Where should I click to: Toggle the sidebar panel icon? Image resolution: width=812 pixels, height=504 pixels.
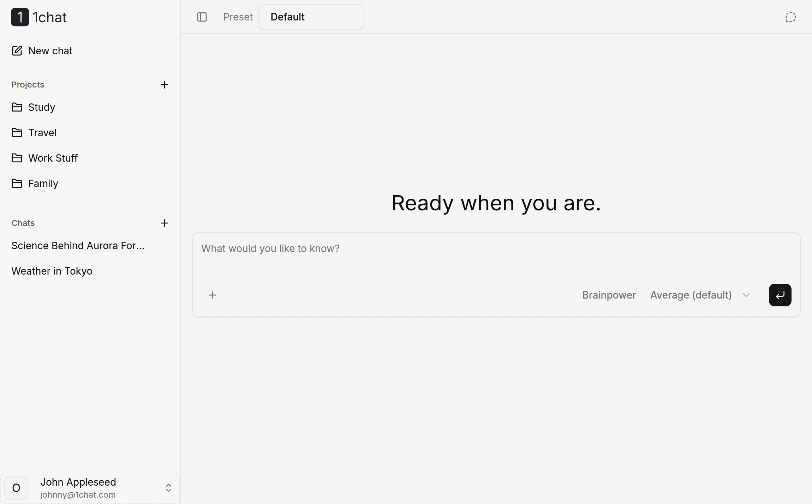tap(202, 17)
